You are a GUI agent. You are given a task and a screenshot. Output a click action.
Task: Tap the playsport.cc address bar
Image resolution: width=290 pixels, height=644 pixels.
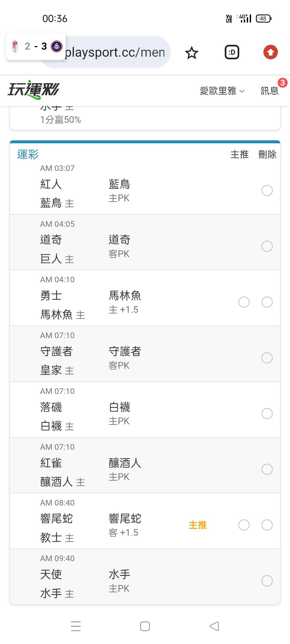115,52
